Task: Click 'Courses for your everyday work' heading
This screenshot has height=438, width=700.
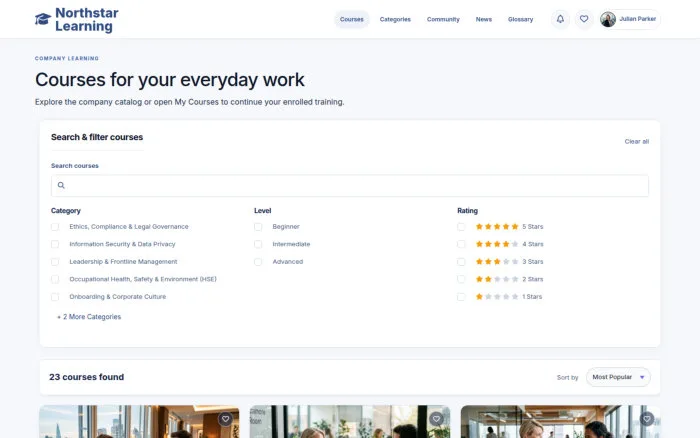Action: point(170,80)
